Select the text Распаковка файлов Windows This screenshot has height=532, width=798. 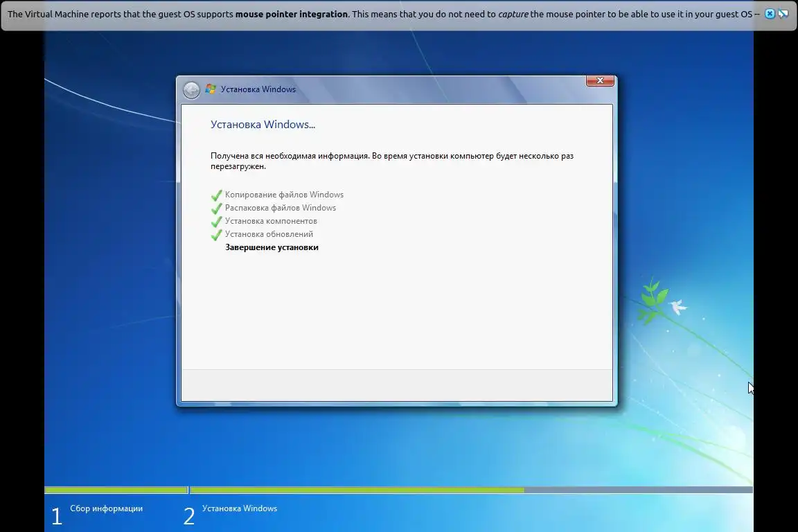[281, 208]
